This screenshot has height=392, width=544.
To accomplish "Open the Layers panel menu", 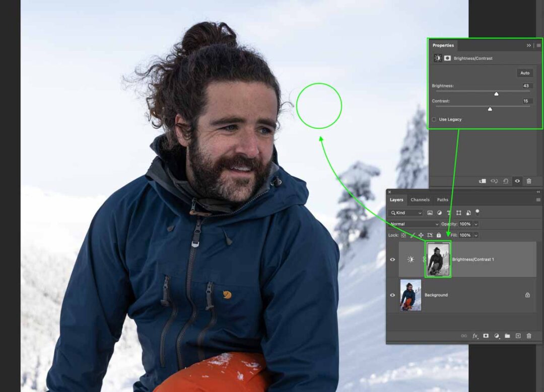I will pos(537,200).
